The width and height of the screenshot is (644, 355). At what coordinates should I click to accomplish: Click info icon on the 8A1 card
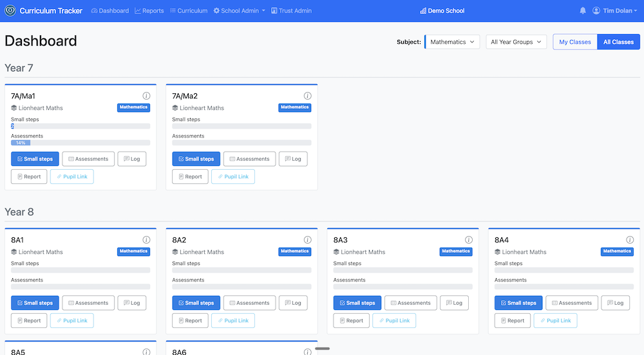click(146, 240)
